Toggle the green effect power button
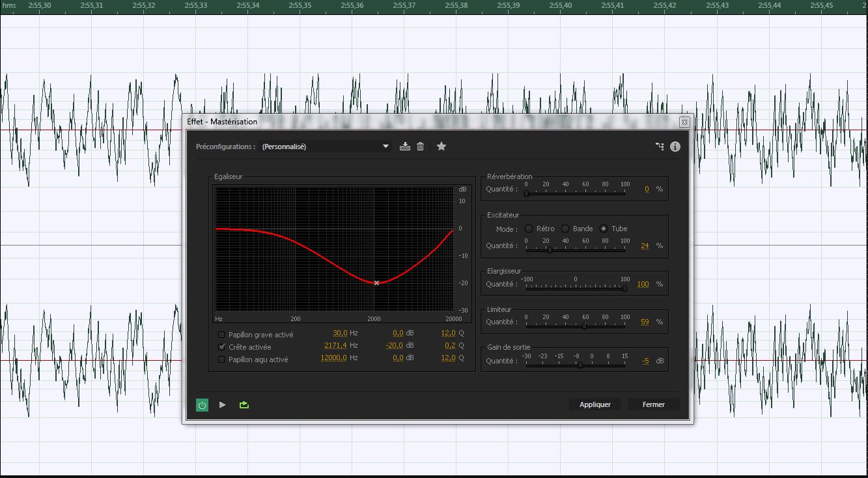The height and width of the screenshot is (478, 868). [202, 405]
